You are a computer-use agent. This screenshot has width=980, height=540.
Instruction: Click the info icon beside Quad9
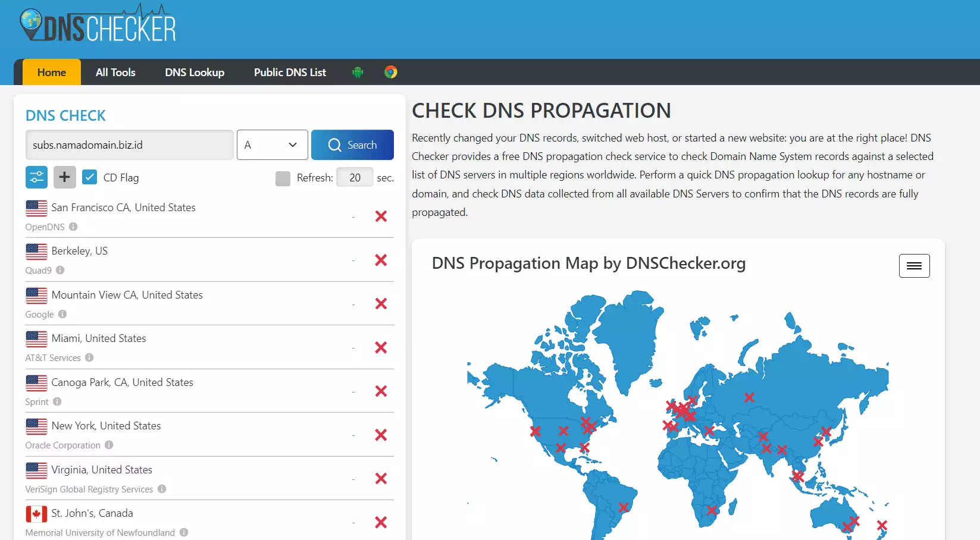point(60,270)
